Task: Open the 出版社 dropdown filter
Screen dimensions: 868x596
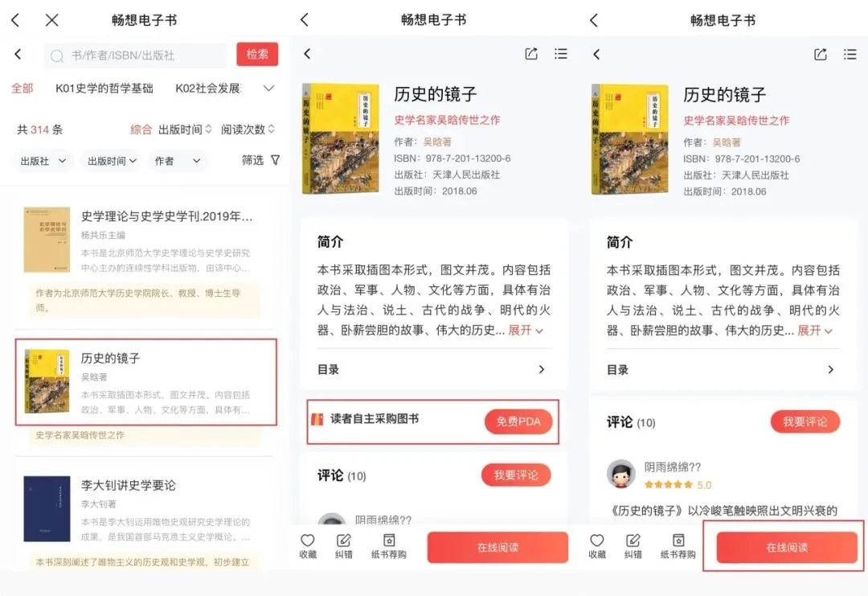Action: point(43,161)
